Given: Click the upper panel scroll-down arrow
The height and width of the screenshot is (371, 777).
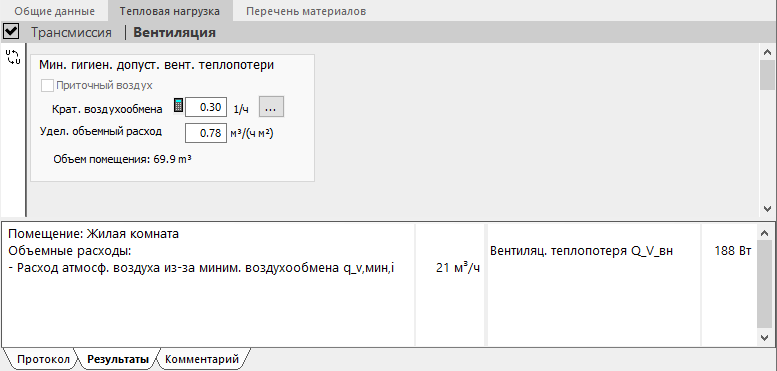Looking at the screenshot, I should click(x=767, y=209).
